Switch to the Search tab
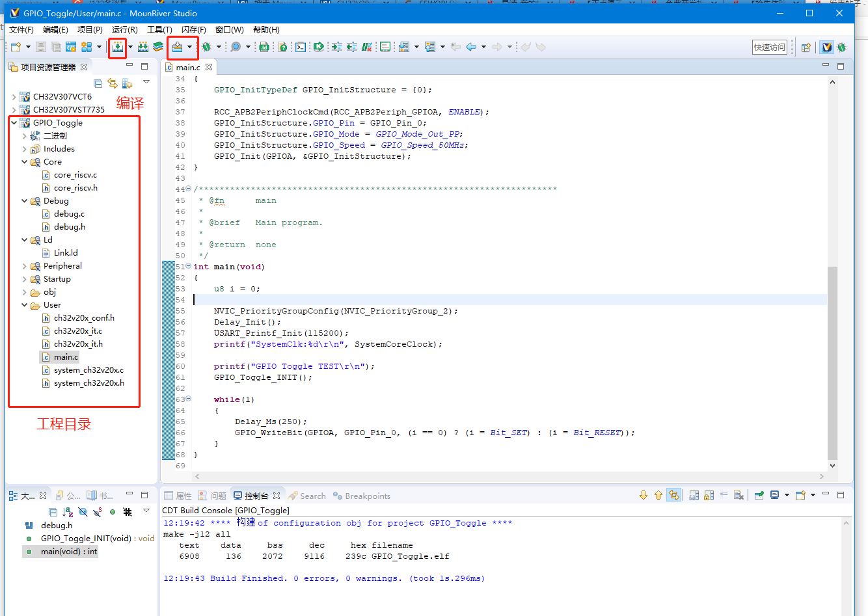Viewport: 868px width, 616px height. [307, 496]
